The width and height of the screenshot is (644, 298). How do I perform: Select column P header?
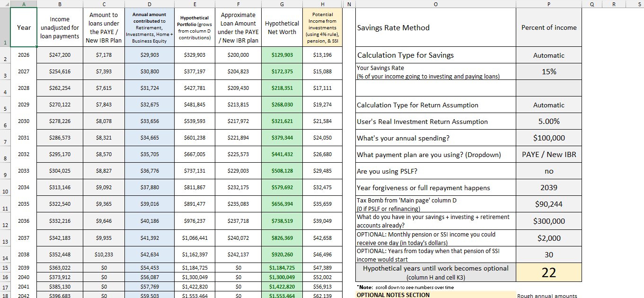tap(548, 4)
